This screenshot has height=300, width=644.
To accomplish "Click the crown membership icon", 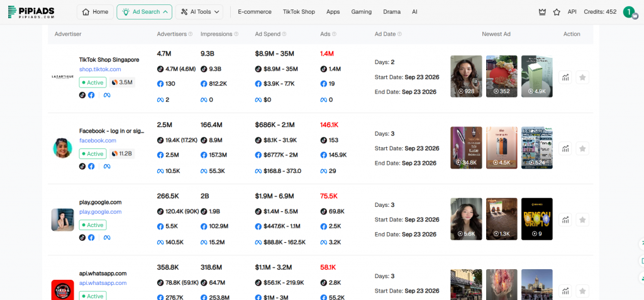I will click(542, 12).
